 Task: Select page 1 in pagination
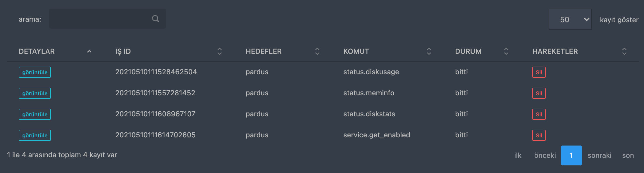click(571, 155)
